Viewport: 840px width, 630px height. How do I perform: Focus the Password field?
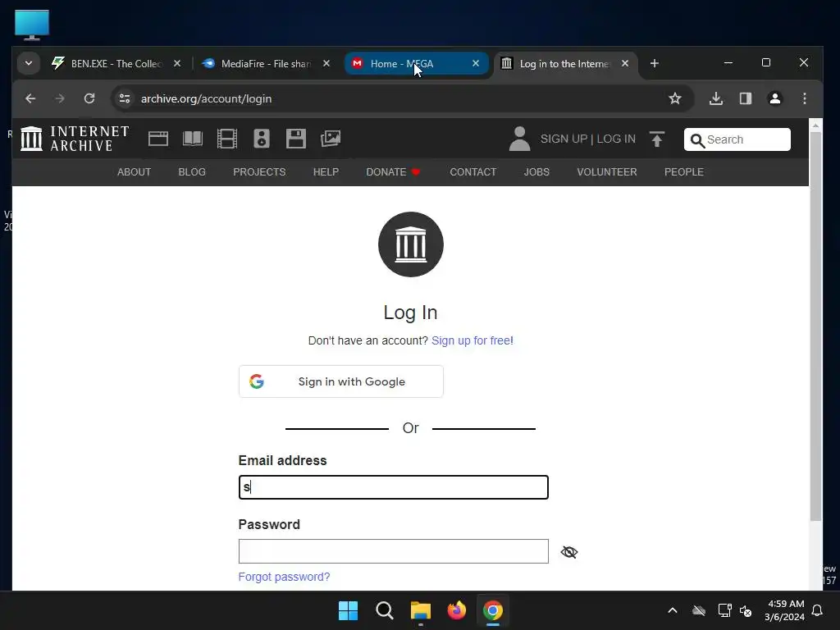393,551
